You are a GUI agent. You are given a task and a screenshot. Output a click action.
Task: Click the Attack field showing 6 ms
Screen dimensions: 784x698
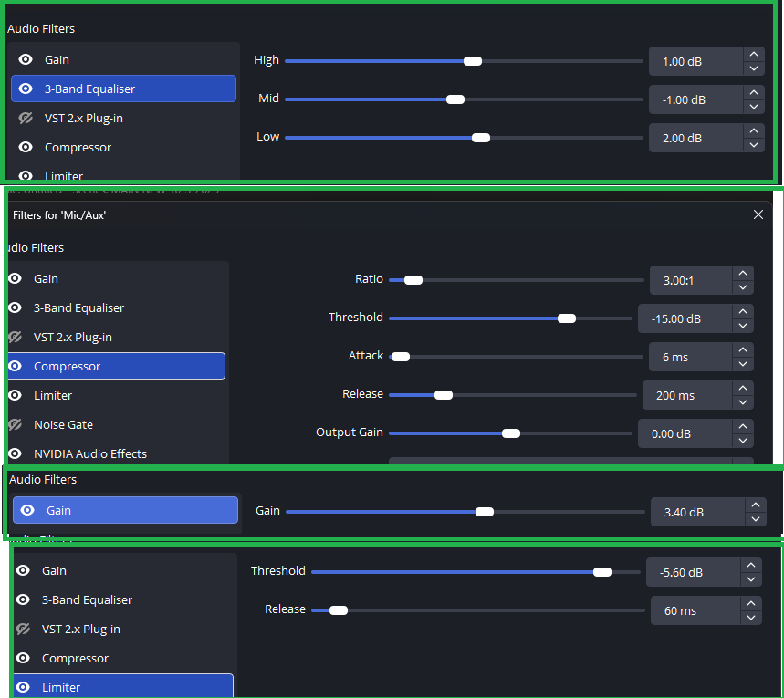(x=691, y=357)
